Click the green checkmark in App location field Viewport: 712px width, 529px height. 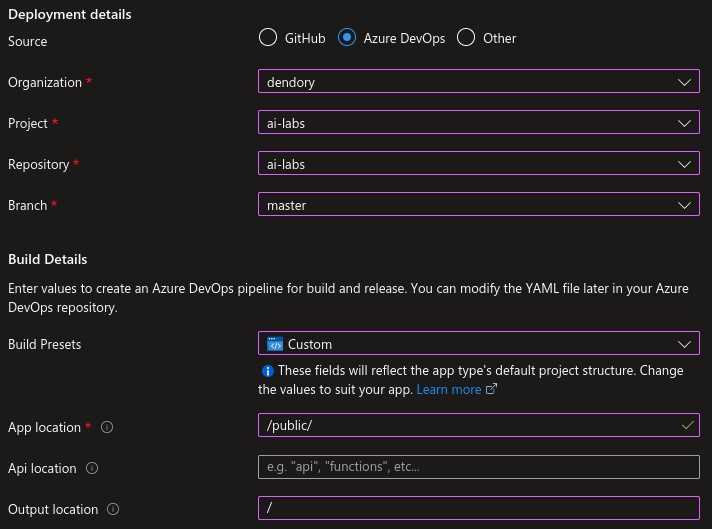point(687,425)
